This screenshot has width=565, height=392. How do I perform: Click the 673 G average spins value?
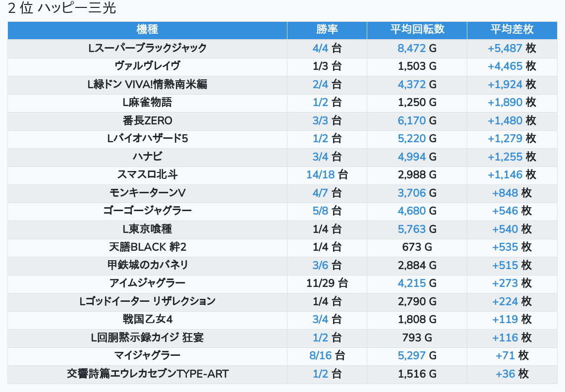click(417, 247)
